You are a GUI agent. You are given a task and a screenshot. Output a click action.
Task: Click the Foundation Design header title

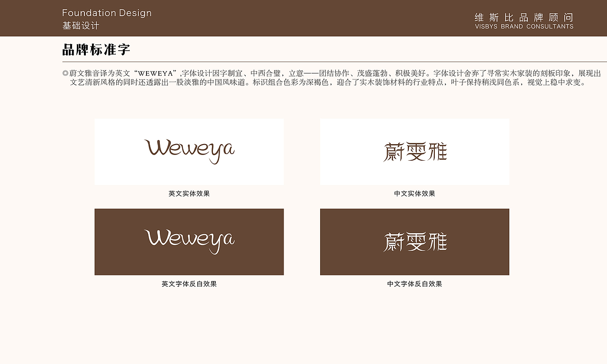pos(107,13)
